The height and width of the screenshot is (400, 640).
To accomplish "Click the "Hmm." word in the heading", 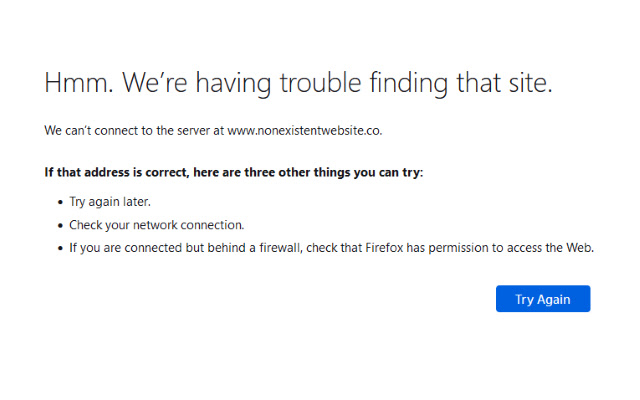I will point(79,84).
